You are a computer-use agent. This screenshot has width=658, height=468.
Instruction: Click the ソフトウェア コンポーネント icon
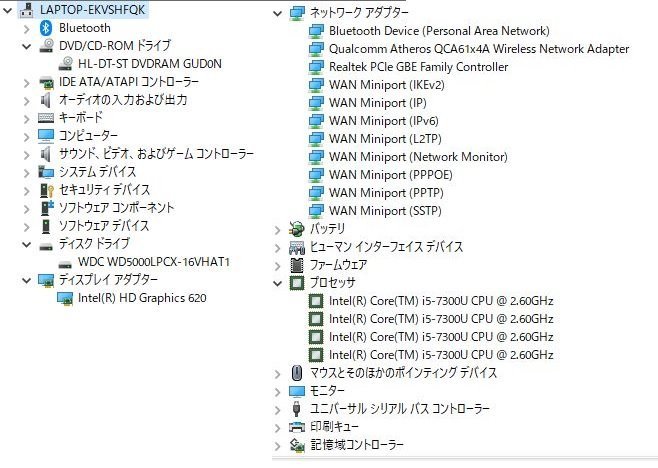click(47, 208)
